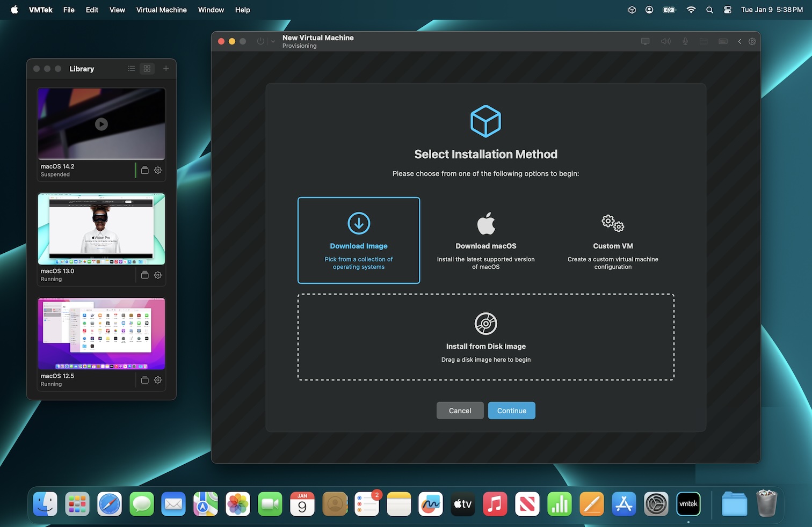812x527 pixels.
Task: Mute VM audio with the speaker icon
Action: pos(665,41)
